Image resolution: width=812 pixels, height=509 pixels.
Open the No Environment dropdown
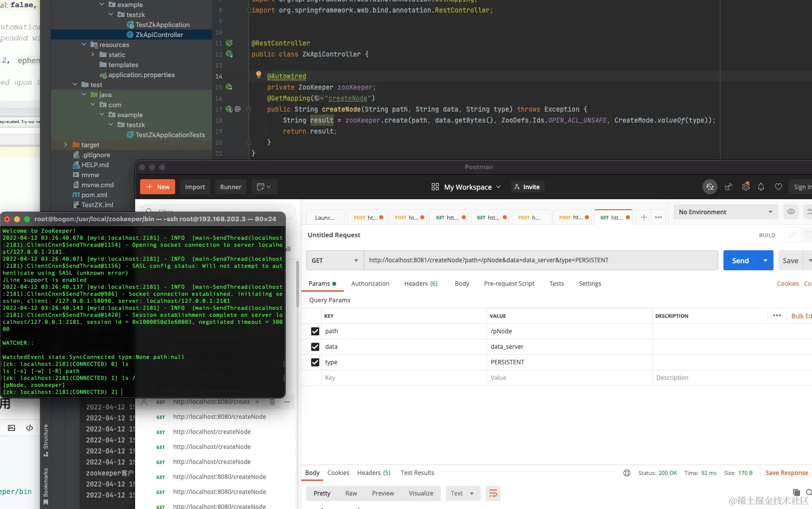(726, 212)
